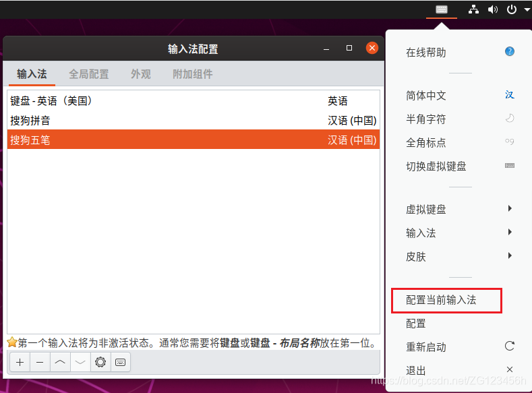Open configuration gear for selected input method

pos(100,362)
